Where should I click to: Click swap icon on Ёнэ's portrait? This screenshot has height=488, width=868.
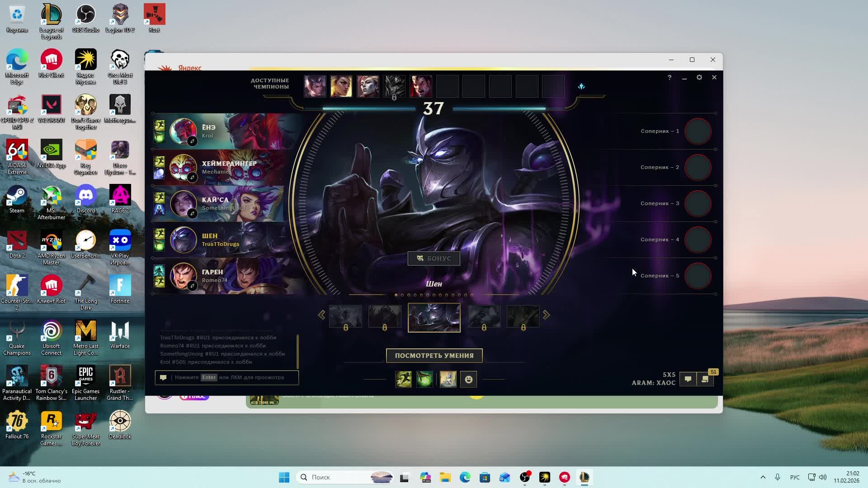pyautogui.click(x=192, y=141)
